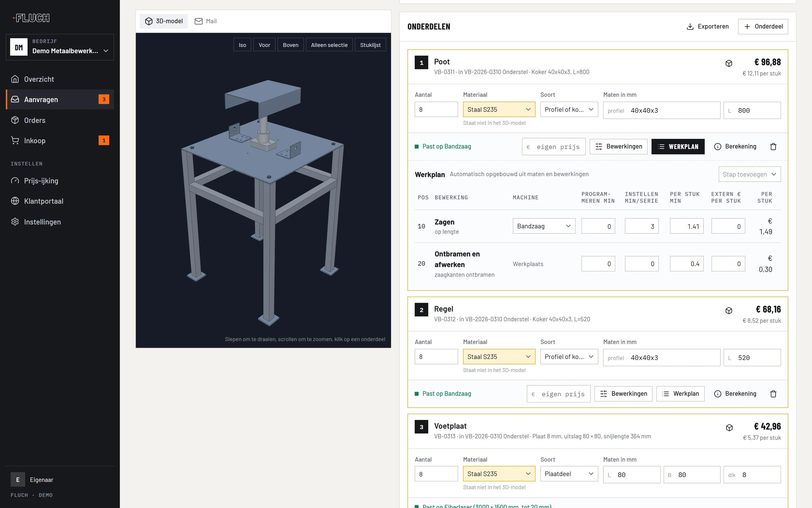Toggle Werkplan for Regel
Viewport: 812px width, 508px height.
pyautogui.click(x=680, y=394)
